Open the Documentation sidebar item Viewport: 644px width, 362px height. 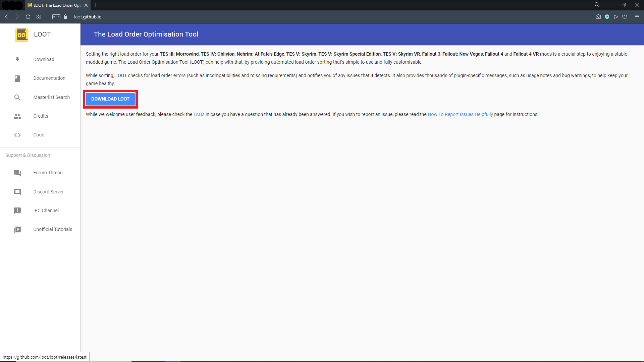[40, 78]
